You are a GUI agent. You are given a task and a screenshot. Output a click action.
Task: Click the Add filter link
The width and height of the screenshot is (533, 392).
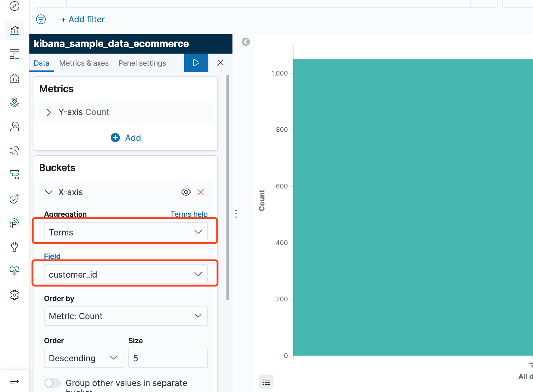click(83, 19)
